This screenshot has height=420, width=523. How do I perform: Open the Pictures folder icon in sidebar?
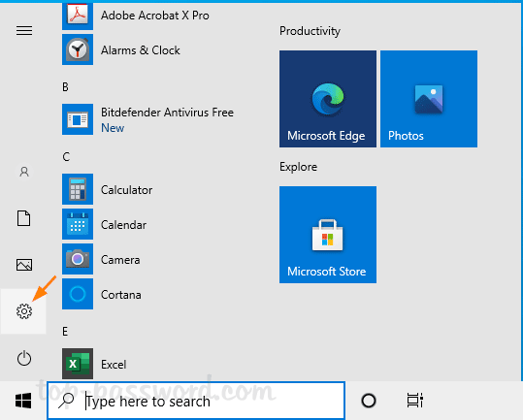click(x=24, y=265)
